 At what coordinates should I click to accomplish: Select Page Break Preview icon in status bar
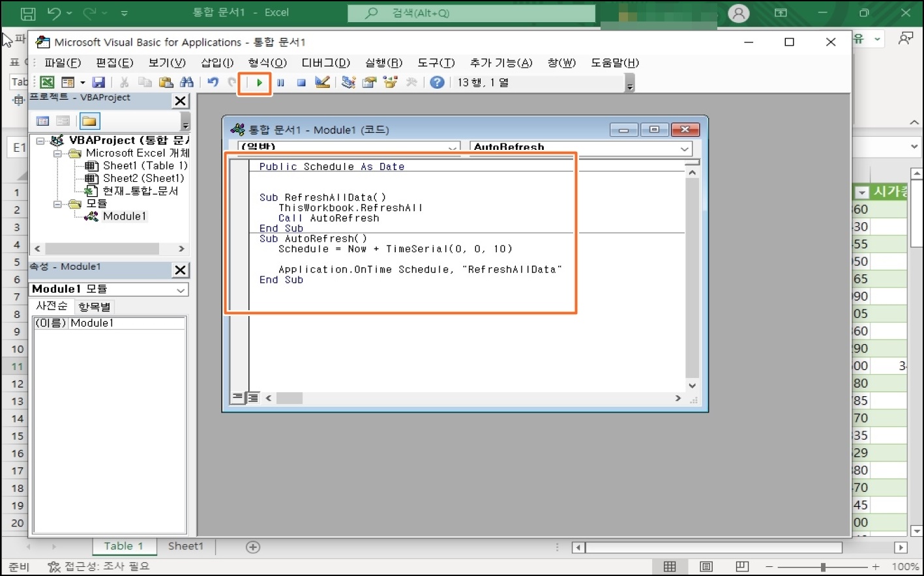pos(742,566)
